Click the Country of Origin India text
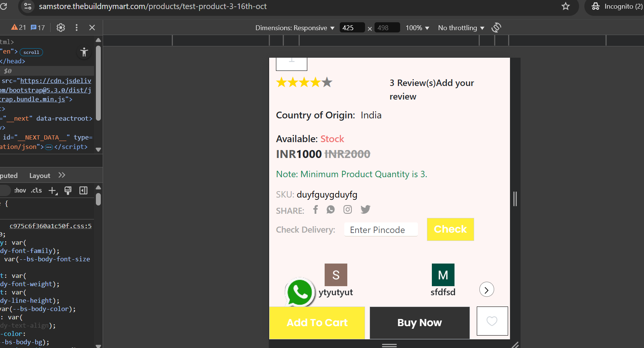The image size is (644, 348). point(329,115)
